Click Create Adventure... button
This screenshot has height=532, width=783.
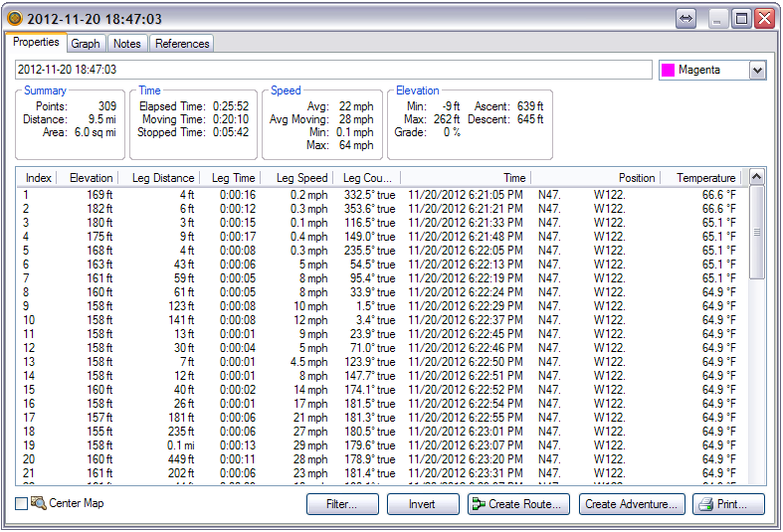[632, 504]
